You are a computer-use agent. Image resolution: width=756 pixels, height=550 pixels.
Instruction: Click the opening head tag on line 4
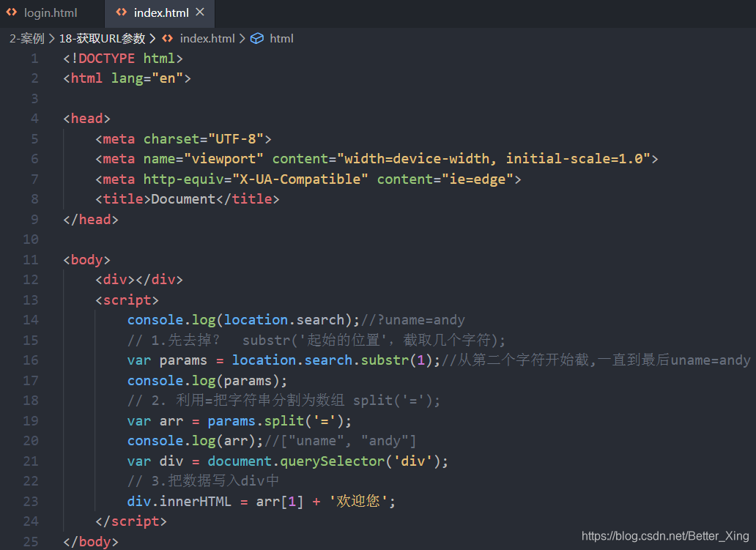pos(86,119)
